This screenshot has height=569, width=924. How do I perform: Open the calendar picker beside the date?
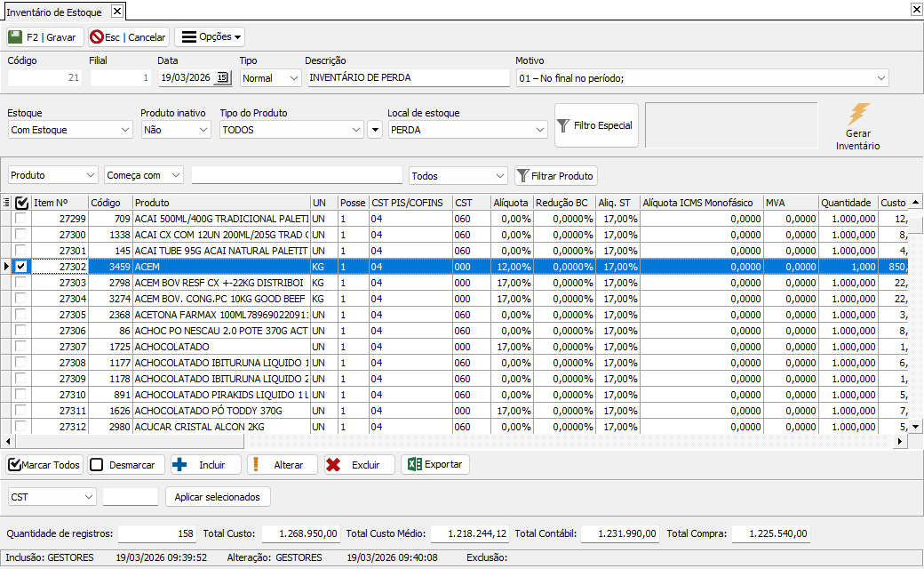point(222,78)
